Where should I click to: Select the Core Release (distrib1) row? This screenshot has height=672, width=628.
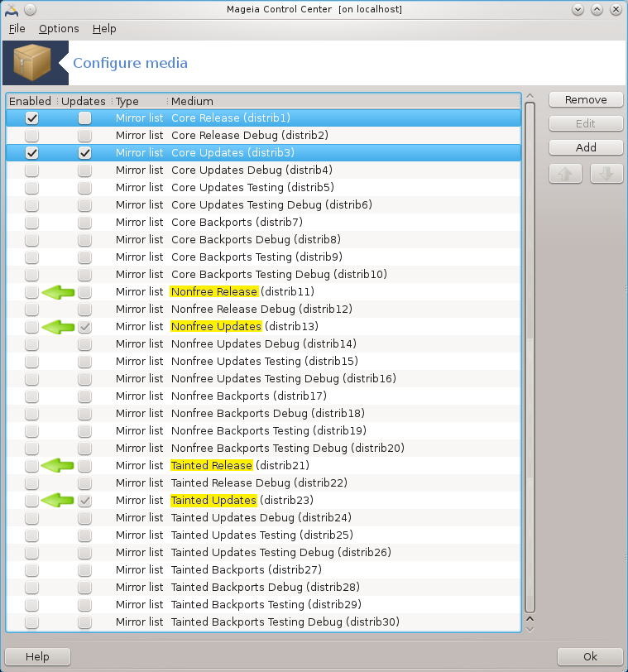tap(263, 118)
